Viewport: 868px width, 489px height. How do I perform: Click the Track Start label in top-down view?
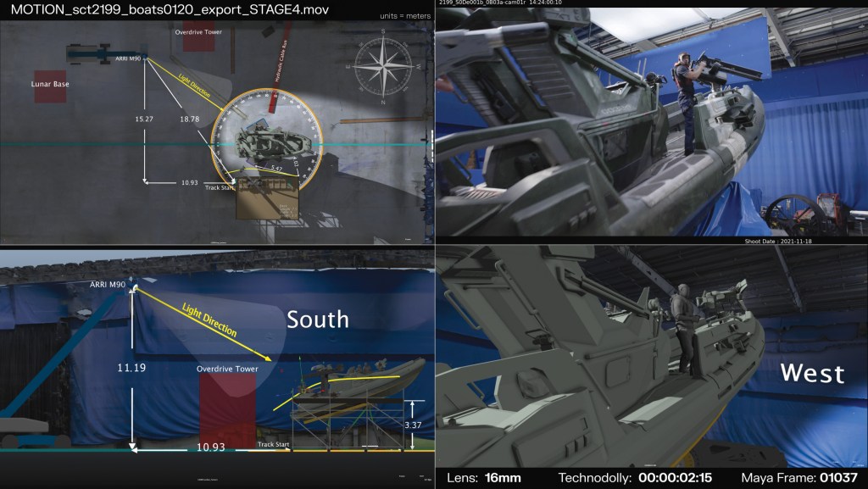(220, 187)
